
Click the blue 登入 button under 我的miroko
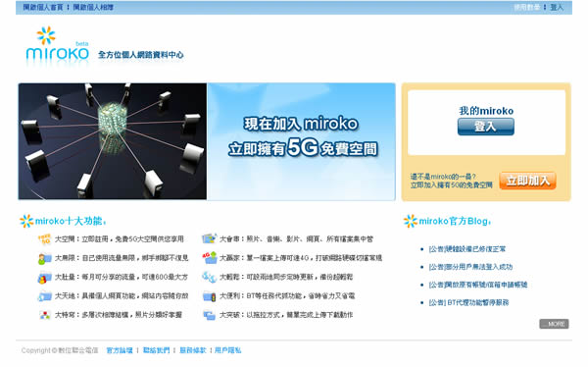pyautogui.click(x=486, y=127)
